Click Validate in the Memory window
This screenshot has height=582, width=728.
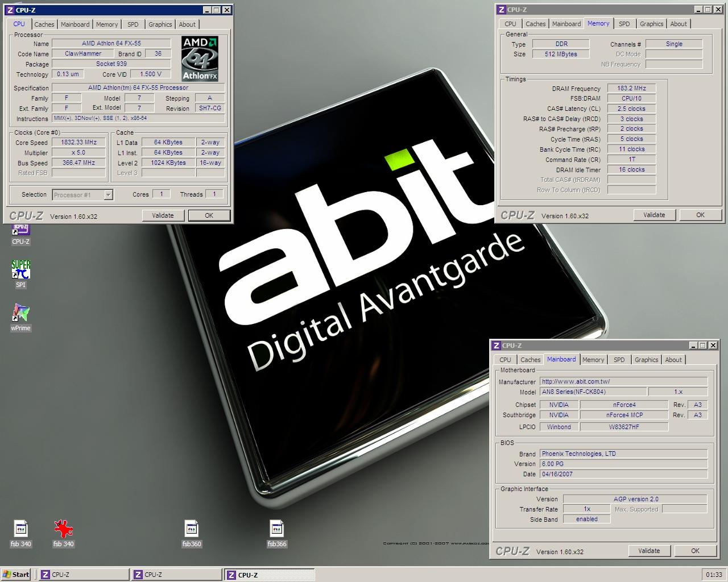pyautogui.click(x=654, y=215)
